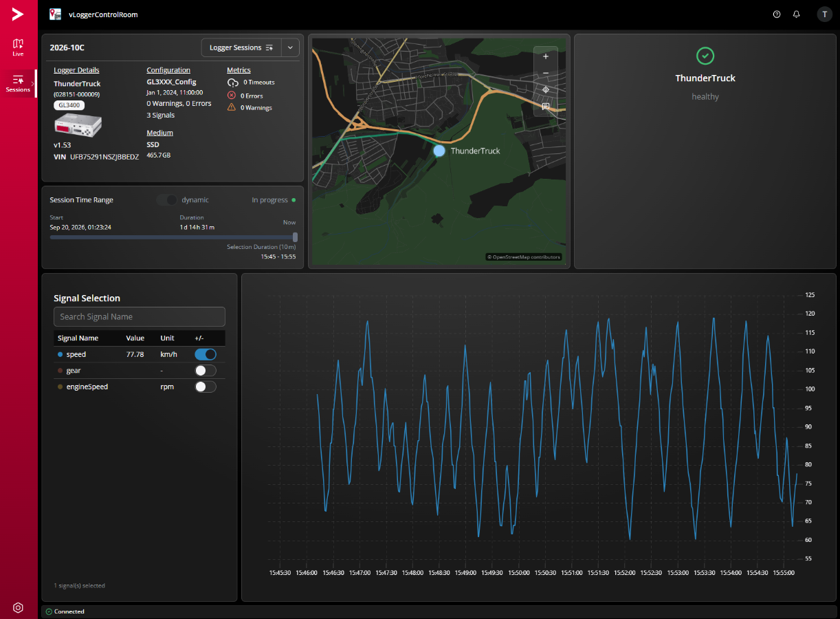Open the notifications bell
Image resolution: width=840 pixels, height=619 pixels.
pyautogui.click(x=797, y=14)
